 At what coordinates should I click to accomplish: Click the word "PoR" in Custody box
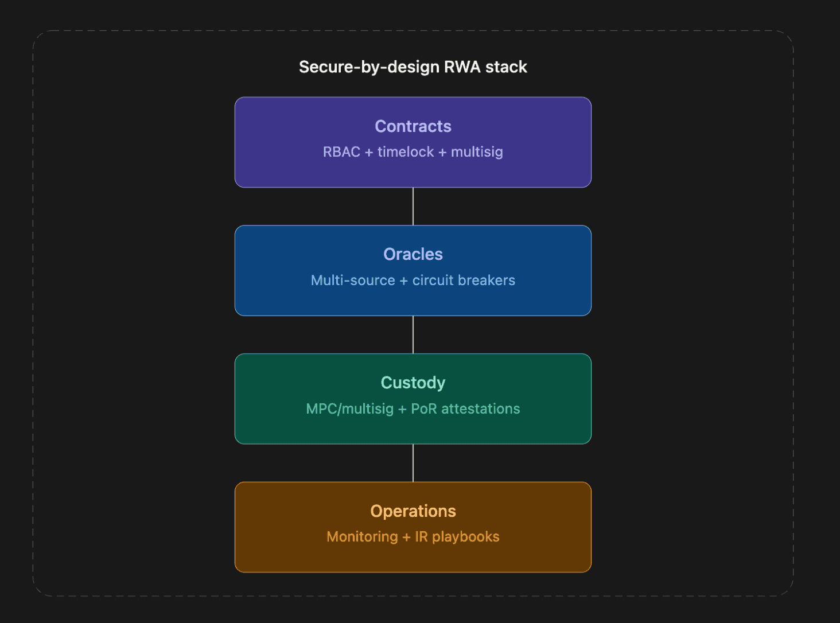tap(424, 409)
